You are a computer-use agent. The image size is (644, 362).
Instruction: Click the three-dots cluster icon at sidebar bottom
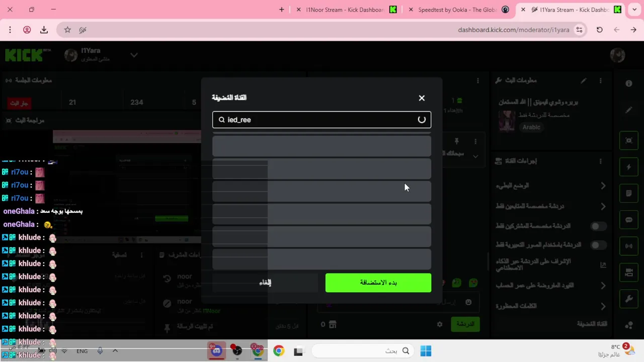[x=629, y=325]
